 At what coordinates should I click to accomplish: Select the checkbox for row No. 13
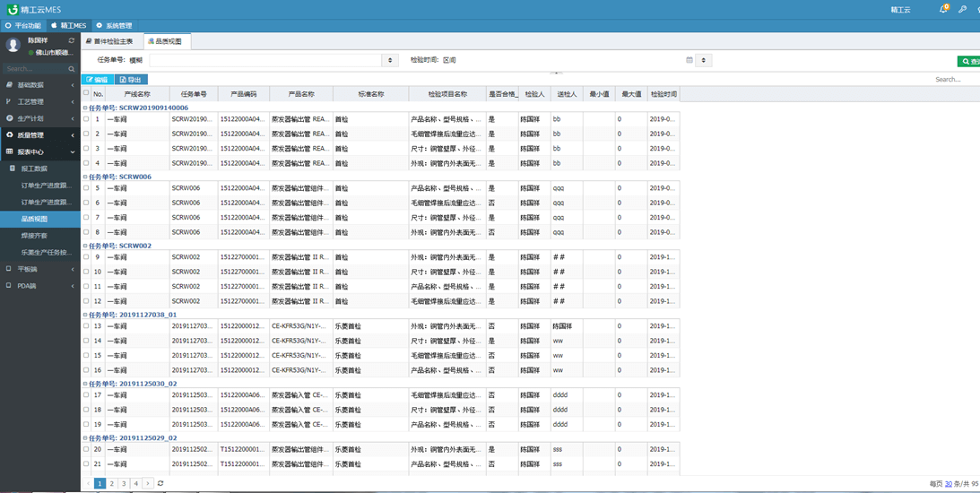click(x=87, y=326)
